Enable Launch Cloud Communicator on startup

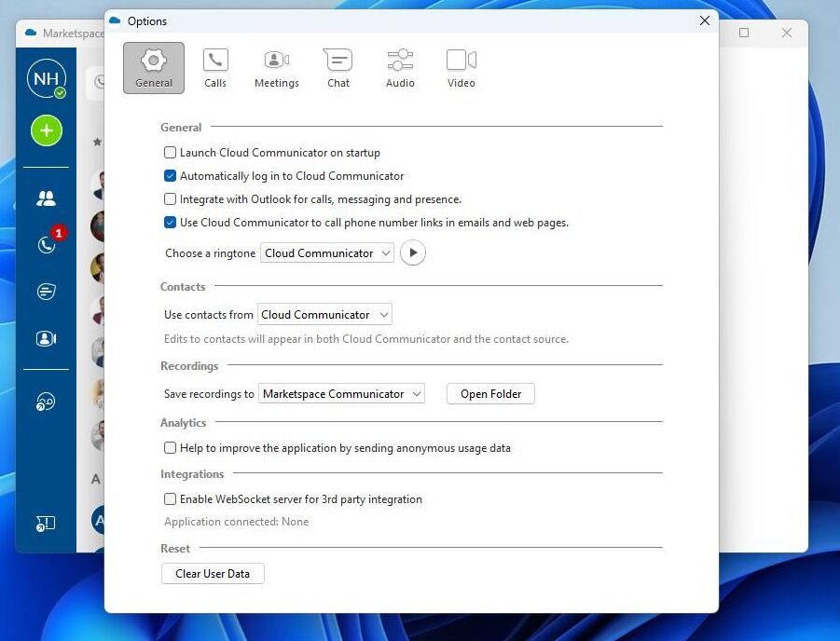pos(170,153)
